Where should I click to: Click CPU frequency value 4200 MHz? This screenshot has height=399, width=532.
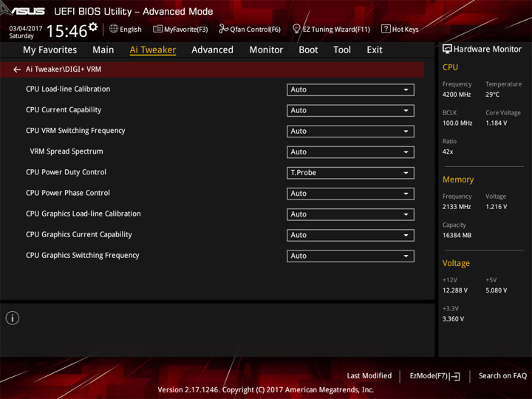tap(457, 95)
